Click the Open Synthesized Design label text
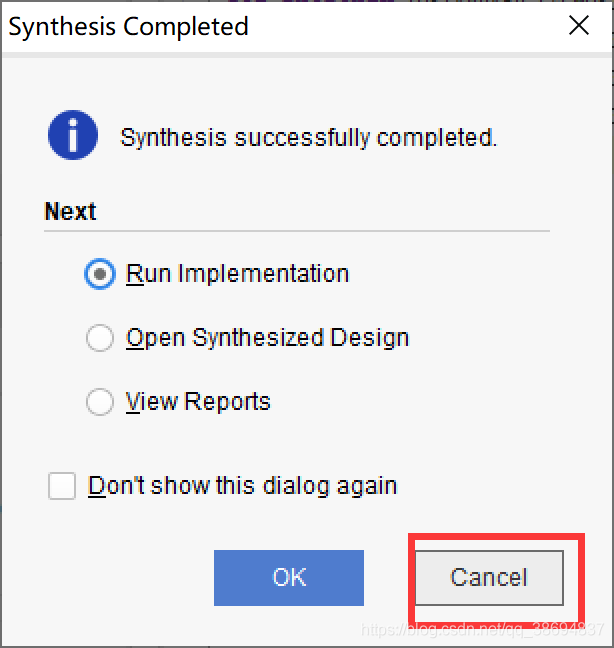 pyautogui.click(x=267, y=338)
